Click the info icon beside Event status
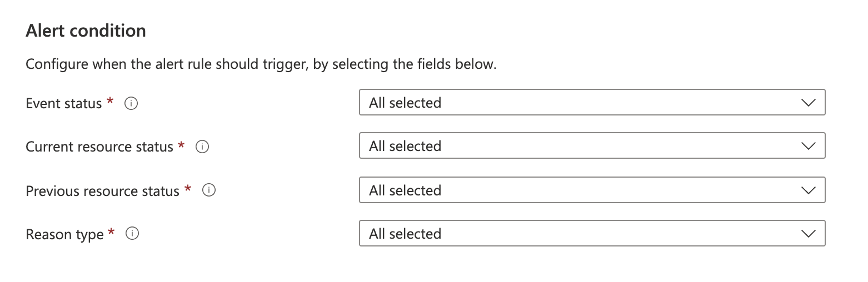 click(x=131, y=103)
